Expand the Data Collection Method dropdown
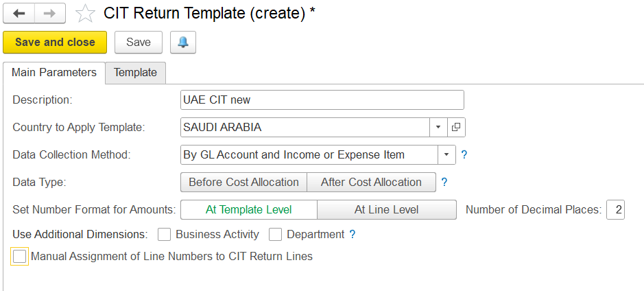This screenshot has width=644, height=291. [447, 155]
